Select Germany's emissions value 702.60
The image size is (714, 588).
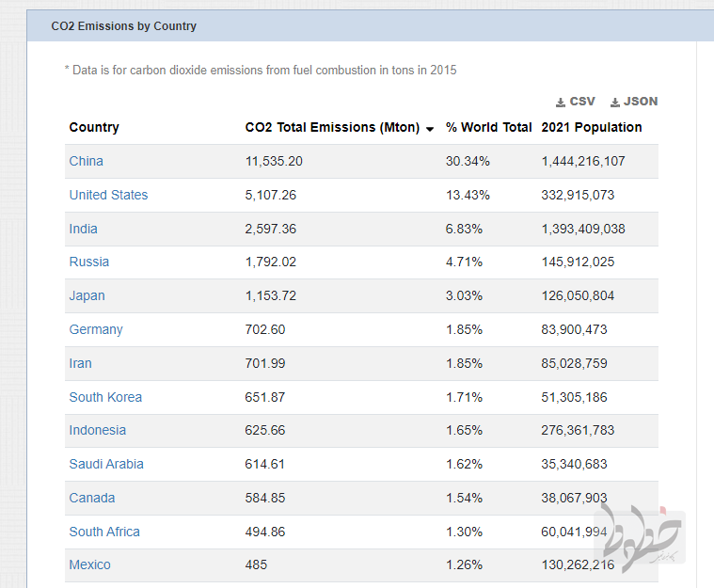click(x=265, y=330)
